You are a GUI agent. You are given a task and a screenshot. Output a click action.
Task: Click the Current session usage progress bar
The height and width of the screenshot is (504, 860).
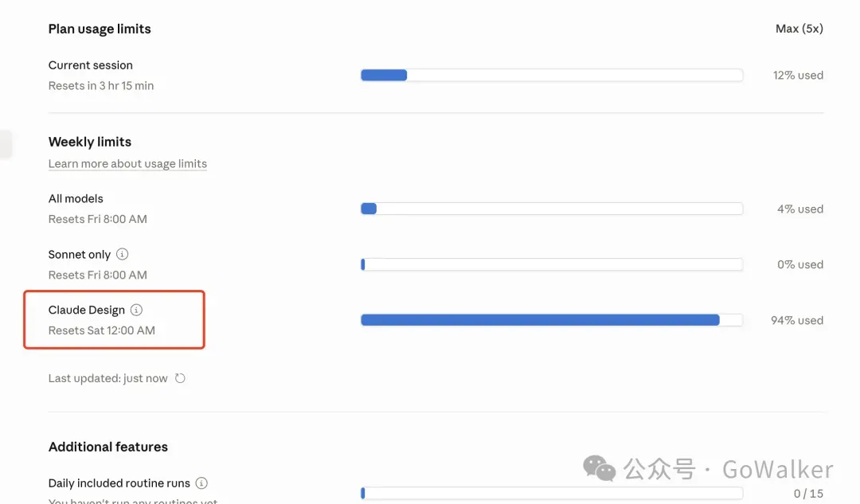[551, 76]
